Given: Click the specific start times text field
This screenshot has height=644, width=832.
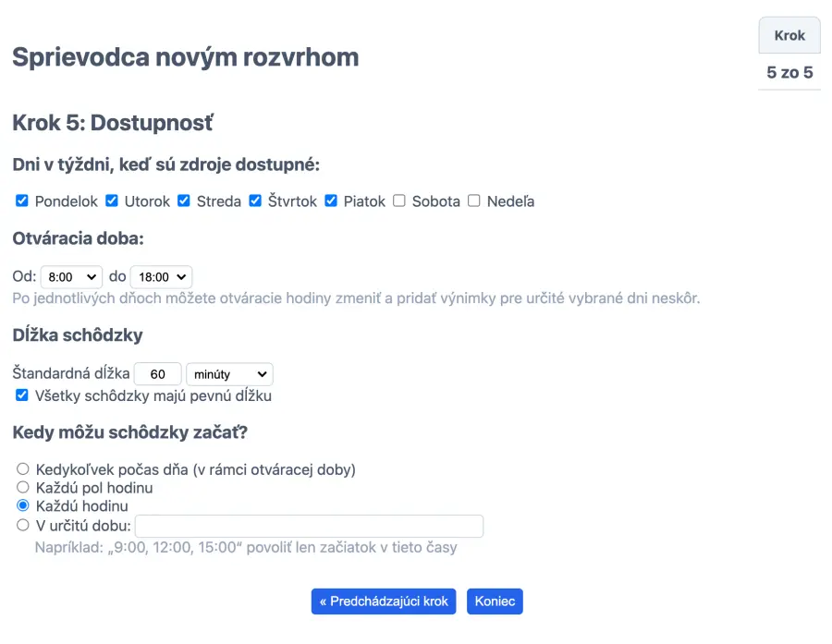Looking at the screenshot, I should pyautogui.click(x=309, y=526).
